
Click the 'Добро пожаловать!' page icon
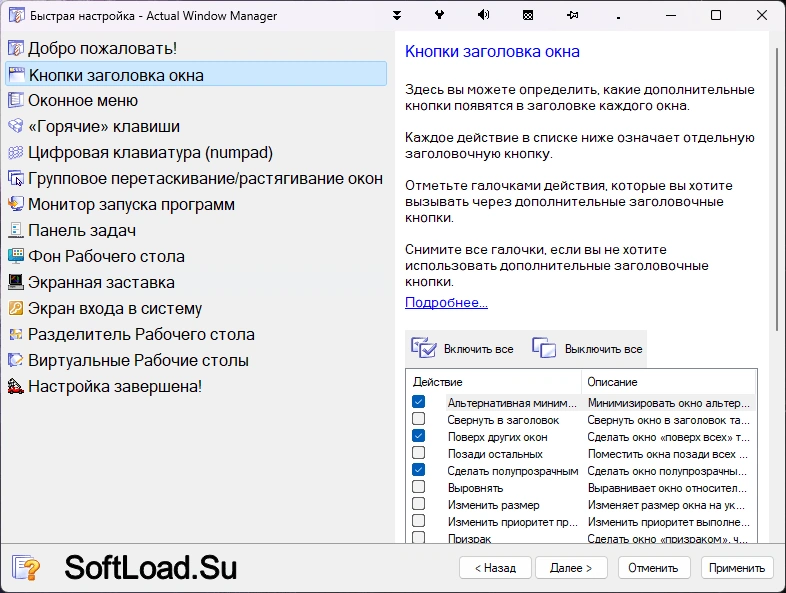[16, 49]
